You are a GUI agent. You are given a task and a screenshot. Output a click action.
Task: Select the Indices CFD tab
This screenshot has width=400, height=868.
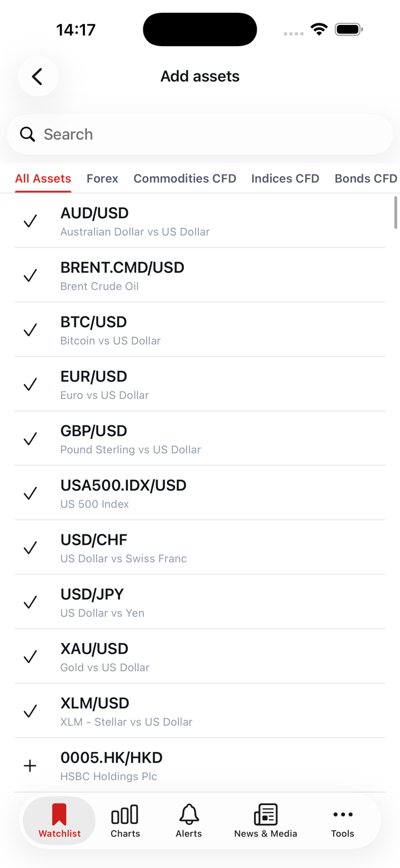coord(285,179)
